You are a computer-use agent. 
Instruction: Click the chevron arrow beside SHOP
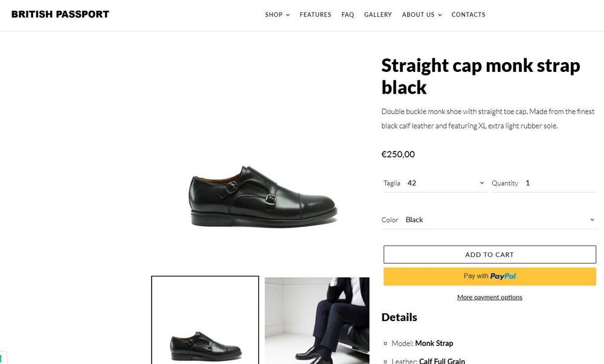(x=288, y=15)
